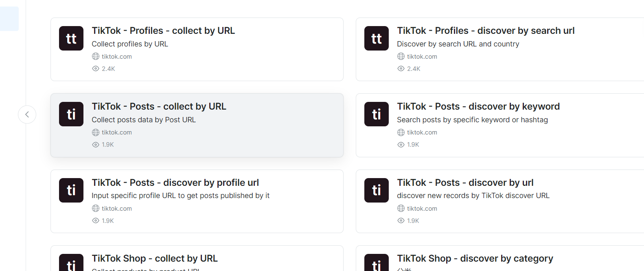
Task: Click 'Search posts by specific keyword or hashtag'
Action: 472,120
